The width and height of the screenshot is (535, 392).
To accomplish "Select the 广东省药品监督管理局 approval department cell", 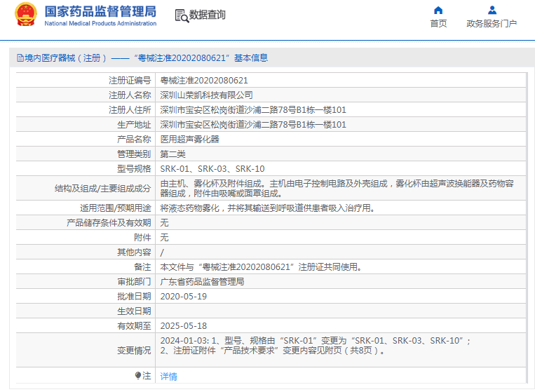I will (x=202, y=282).
